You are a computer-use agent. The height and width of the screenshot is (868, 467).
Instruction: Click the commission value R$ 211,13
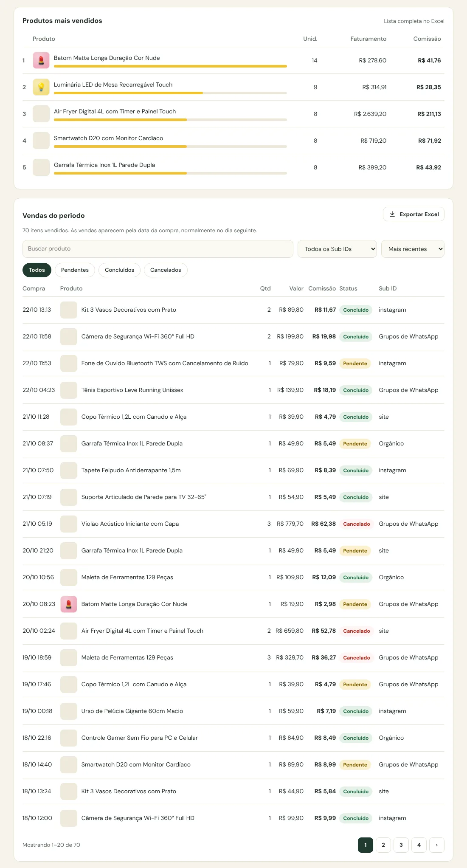(x=429, y=114)
